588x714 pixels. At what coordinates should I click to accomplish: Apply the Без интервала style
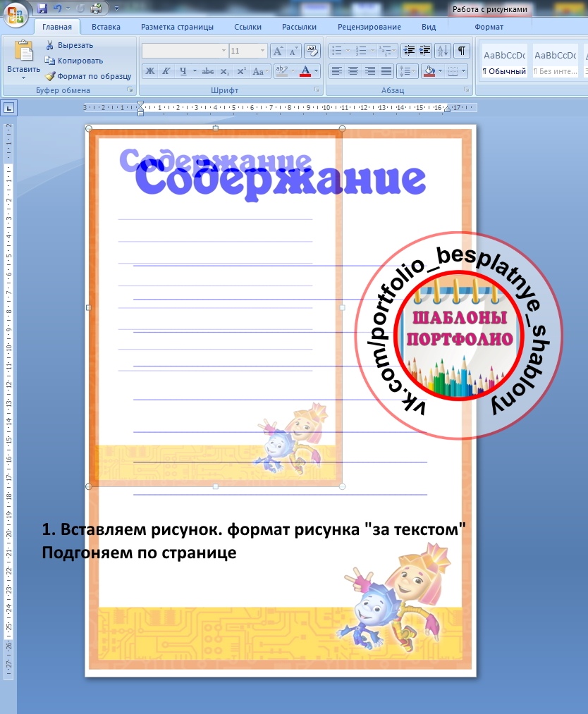pyautogui.click(x=555, y=61)
